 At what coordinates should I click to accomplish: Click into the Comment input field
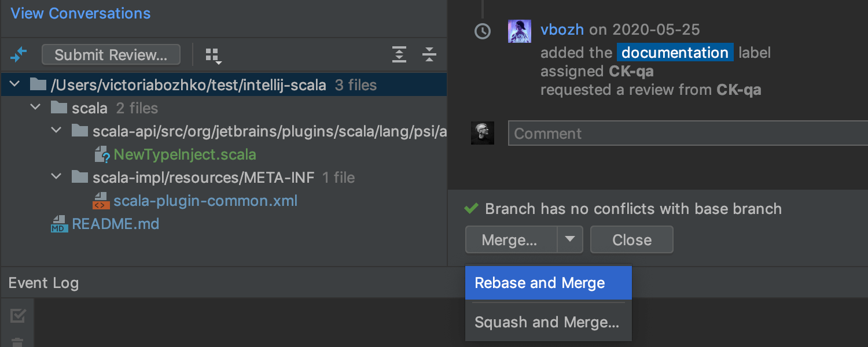point(683,134)
